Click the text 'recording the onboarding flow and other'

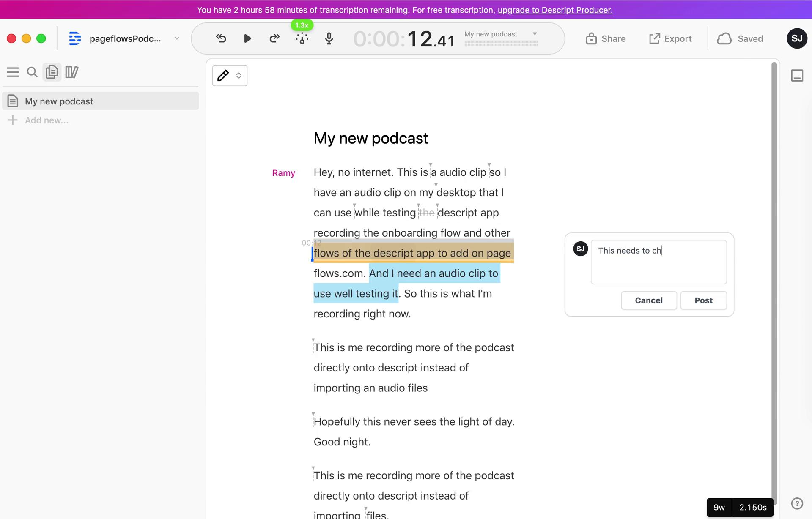pyautogui.click(x=412, y=233)
